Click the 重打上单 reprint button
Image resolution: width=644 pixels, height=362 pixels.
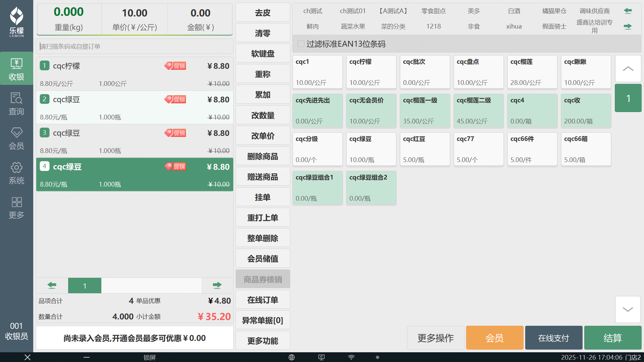(263, 218)
